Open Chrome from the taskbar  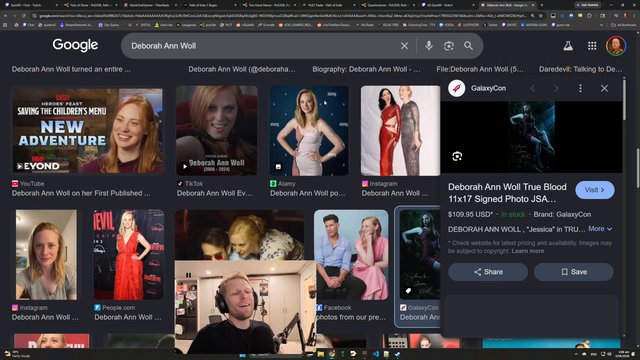pos(332,354)
